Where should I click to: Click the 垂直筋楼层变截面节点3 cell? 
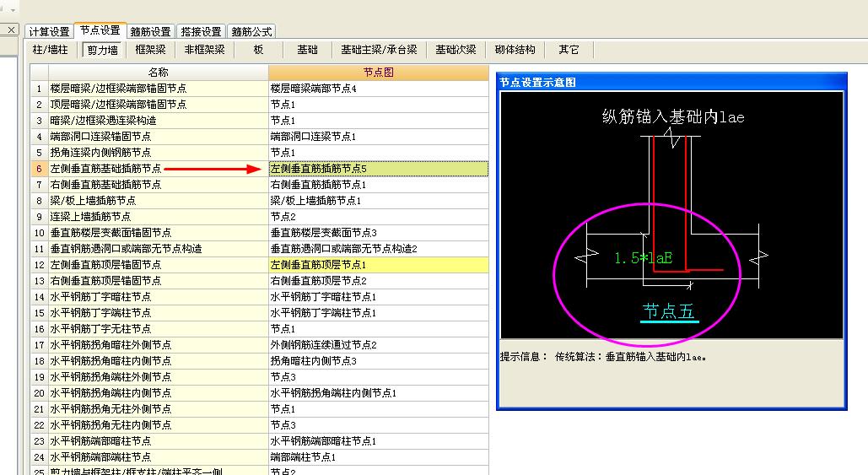tap(379, 233)
